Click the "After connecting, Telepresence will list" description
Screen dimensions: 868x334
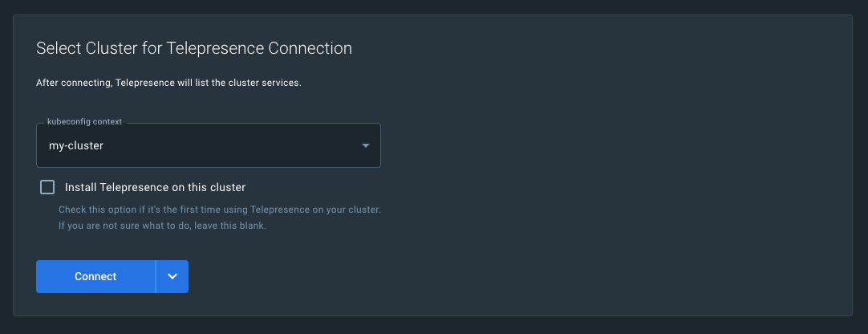168,83
